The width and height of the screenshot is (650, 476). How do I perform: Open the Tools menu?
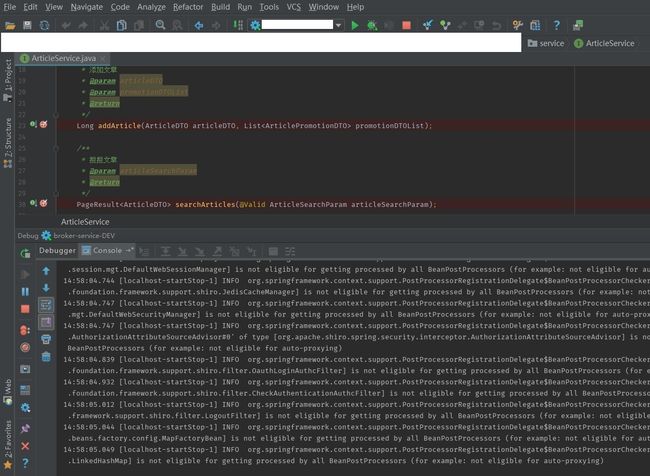(269, 7)
